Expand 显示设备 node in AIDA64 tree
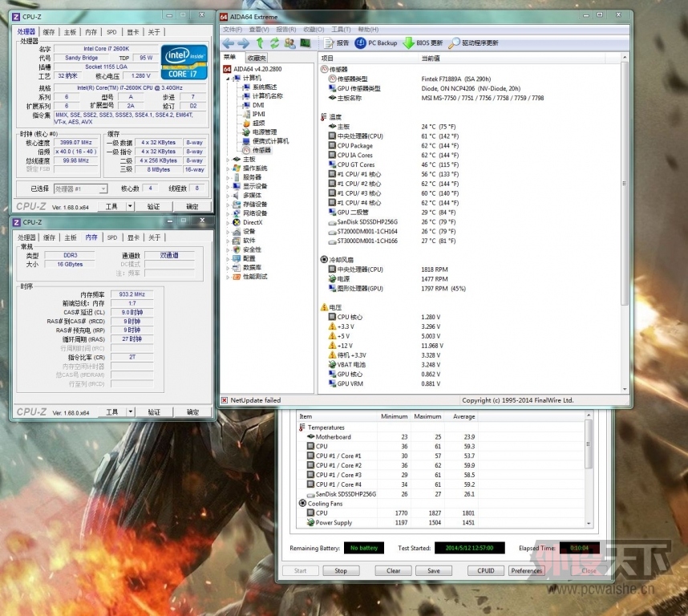The image size is (688, 616). point(228,186)
